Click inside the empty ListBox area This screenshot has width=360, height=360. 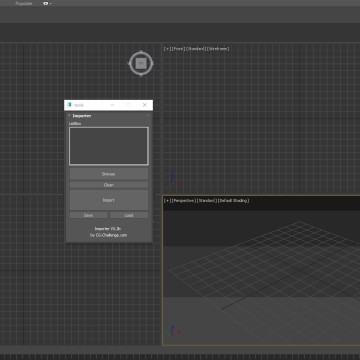pos(109,146)
